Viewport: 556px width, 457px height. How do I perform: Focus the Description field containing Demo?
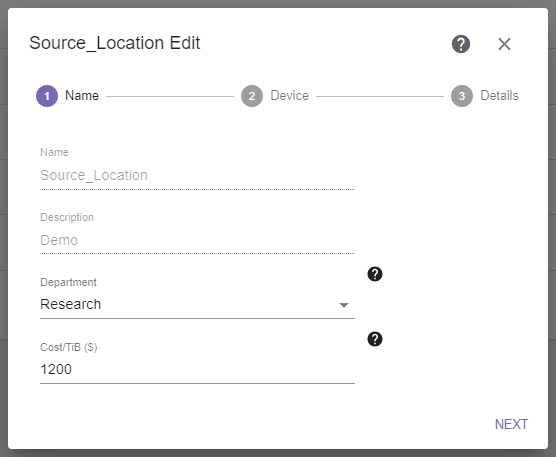(197, 240)
